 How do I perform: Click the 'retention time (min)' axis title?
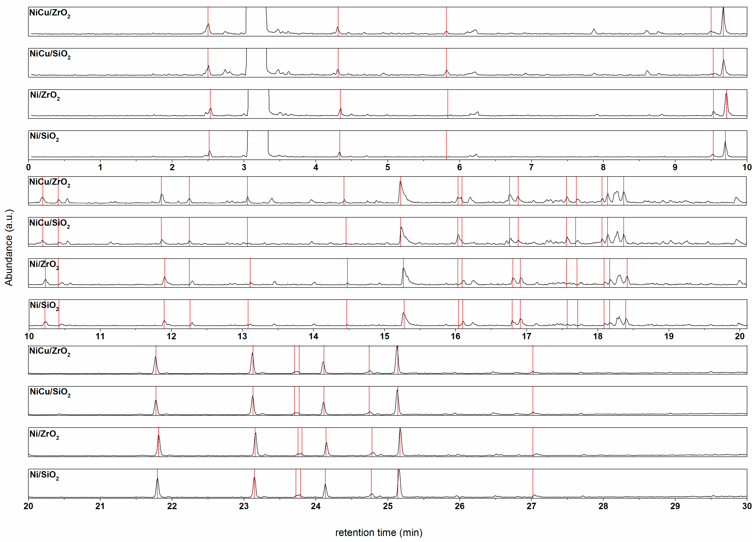(x=379, y=532)
